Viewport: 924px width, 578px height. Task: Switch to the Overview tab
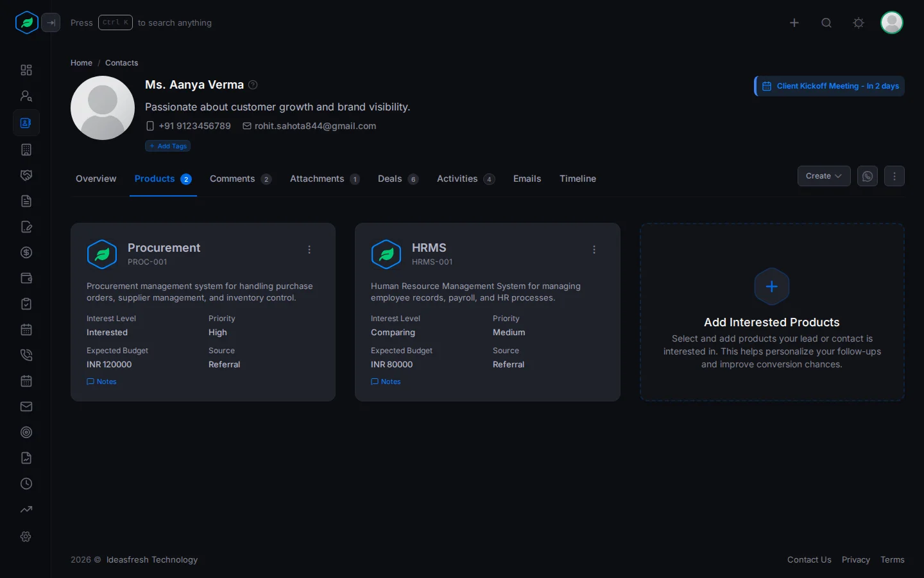tap(96, 179)
